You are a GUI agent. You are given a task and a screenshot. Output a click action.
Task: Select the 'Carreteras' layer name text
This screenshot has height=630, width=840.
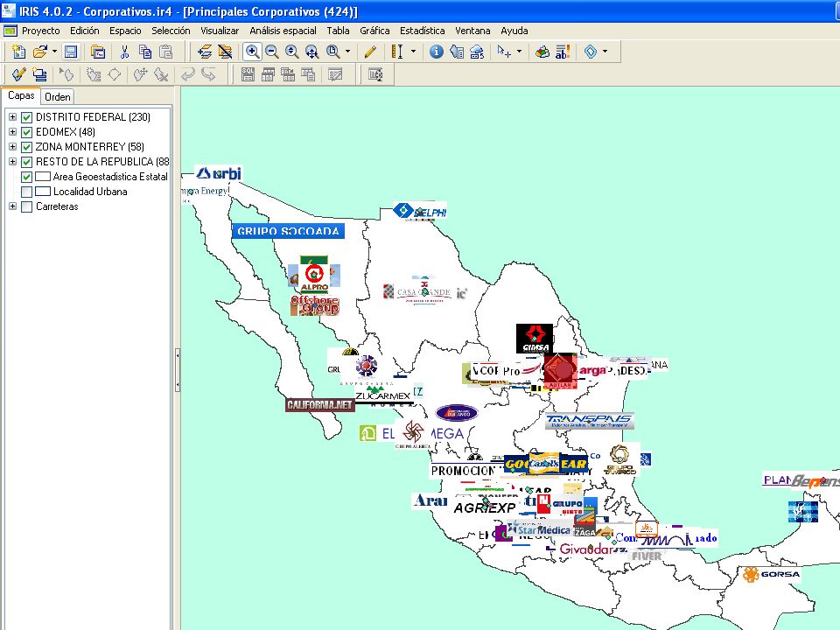tap(57, 206)
